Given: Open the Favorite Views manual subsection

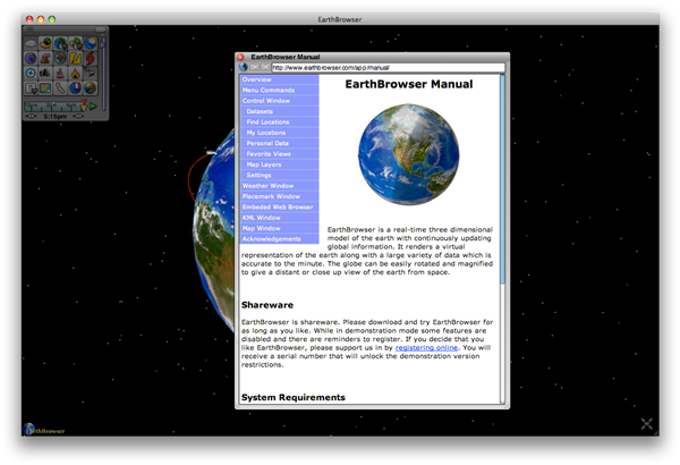Looking at the screenshot, I should tap(279, 154).
